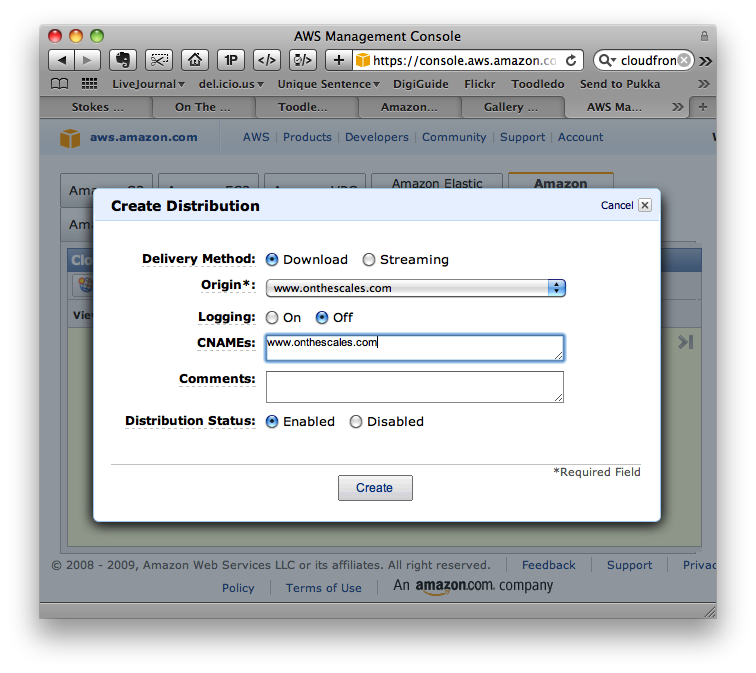Show hidden tabs overflow chevron
756x673 pixels.
click(x=677, y=107)
